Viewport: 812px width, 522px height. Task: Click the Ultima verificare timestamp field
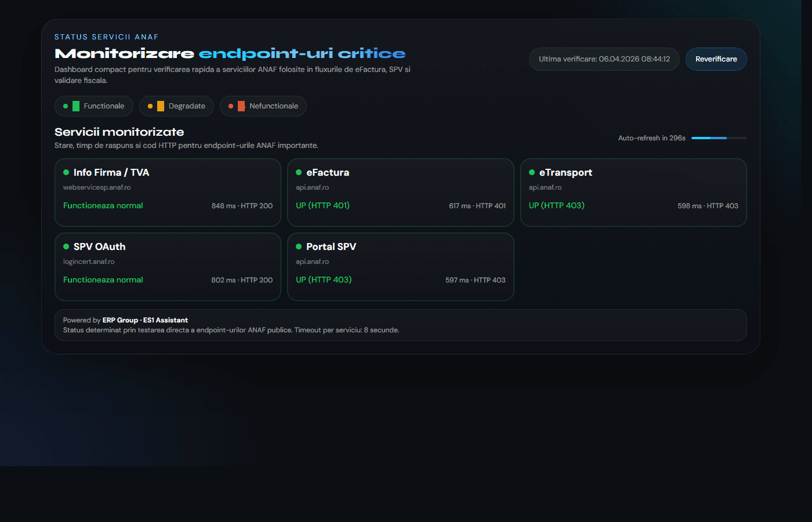coord(604,59)
